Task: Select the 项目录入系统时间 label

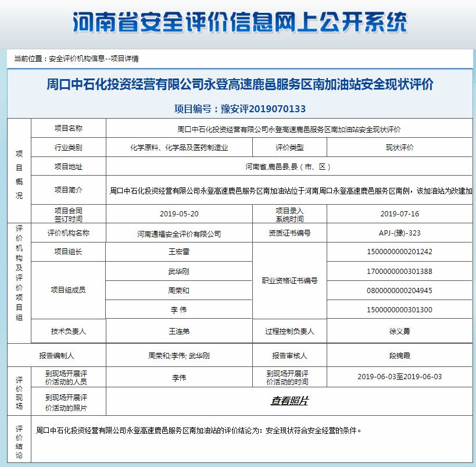Action: 289,215
